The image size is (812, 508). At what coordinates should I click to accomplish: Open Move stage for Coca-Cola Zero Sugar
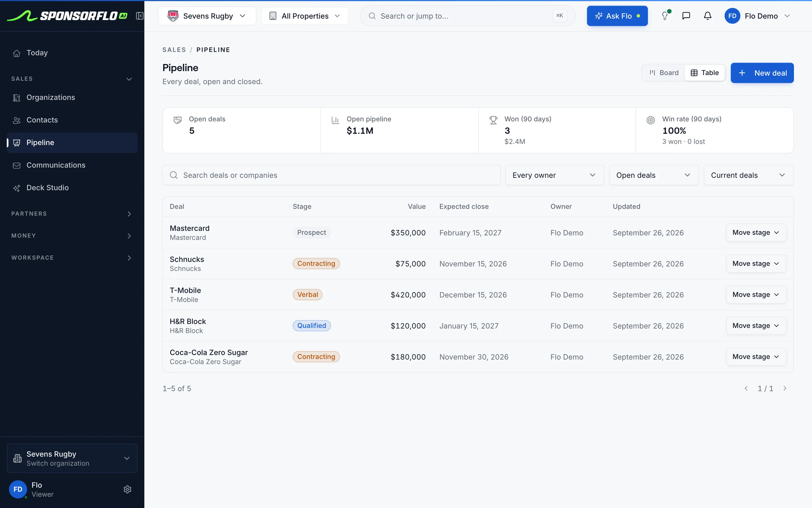tap(756, 356)
